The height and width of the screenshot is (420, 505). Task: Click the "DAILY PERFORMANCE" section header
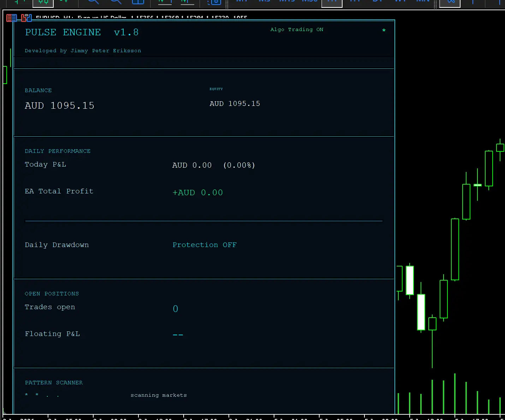click(58, 151)
